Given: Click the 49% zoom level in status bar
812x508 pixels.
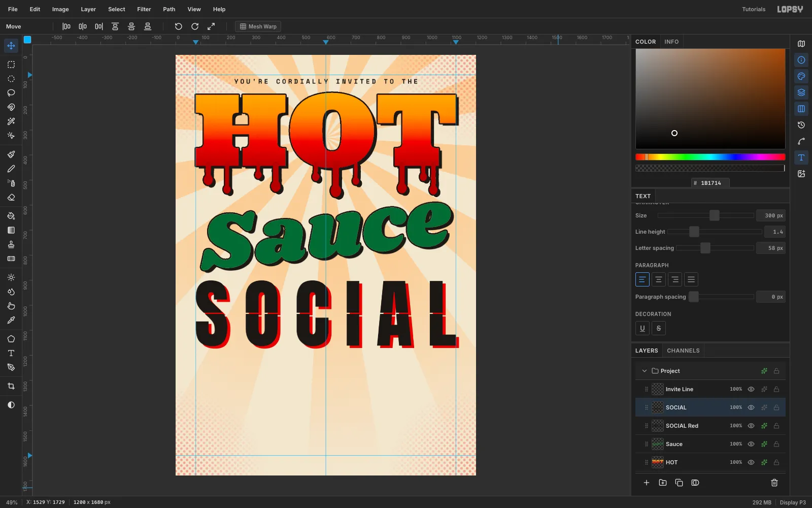Looking at the screenshot, I should [x=12, y=502].
